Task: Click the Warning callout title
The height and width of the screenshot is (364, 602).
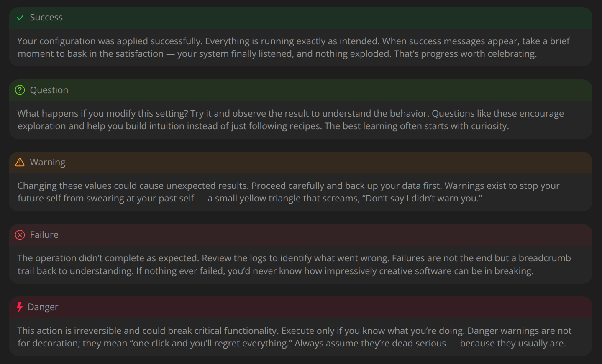Action: point(48,163)
